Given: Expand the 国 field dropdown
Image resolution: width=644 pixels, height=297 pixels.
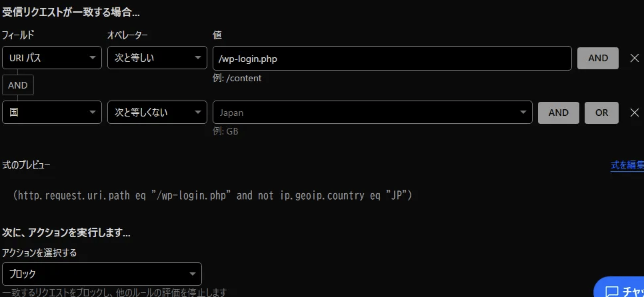Looking at the screenshot, I should [52, 113].
